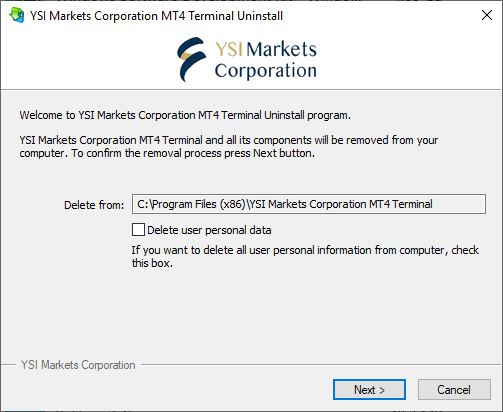Image resolution: width=503 pixels, height=412 pixels.
Task: Click the hint text about personal information
Action: 305,256
